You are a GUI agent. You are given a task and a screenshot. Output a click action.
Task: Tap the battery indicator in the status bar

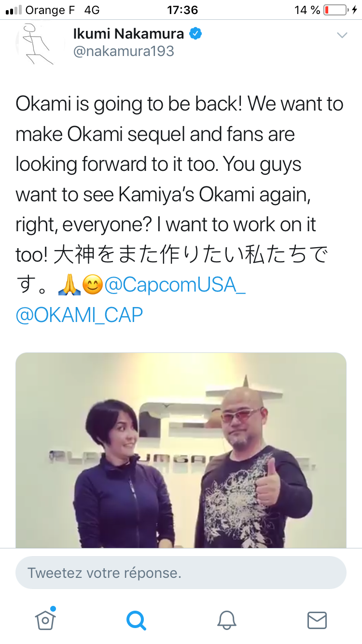point(335,10)
